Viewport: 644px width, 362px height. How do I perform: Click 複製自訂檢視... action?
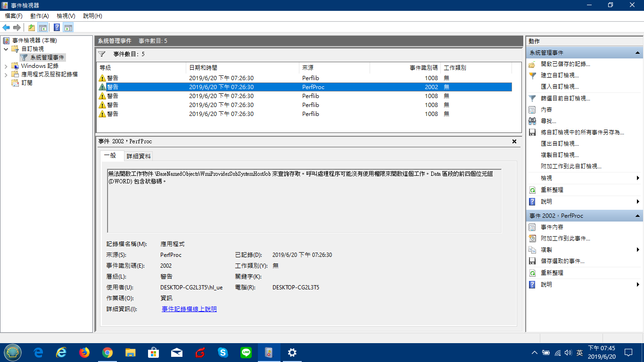pos(560,155)
